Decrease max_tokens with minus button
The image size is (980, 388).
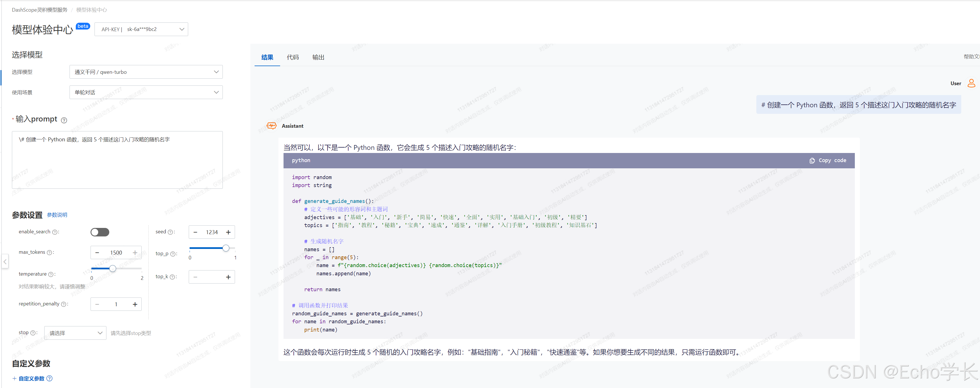click(97, 253)
